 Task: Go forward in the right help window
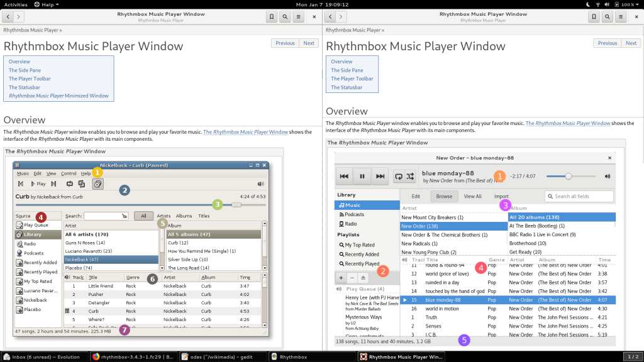(341, 17)
